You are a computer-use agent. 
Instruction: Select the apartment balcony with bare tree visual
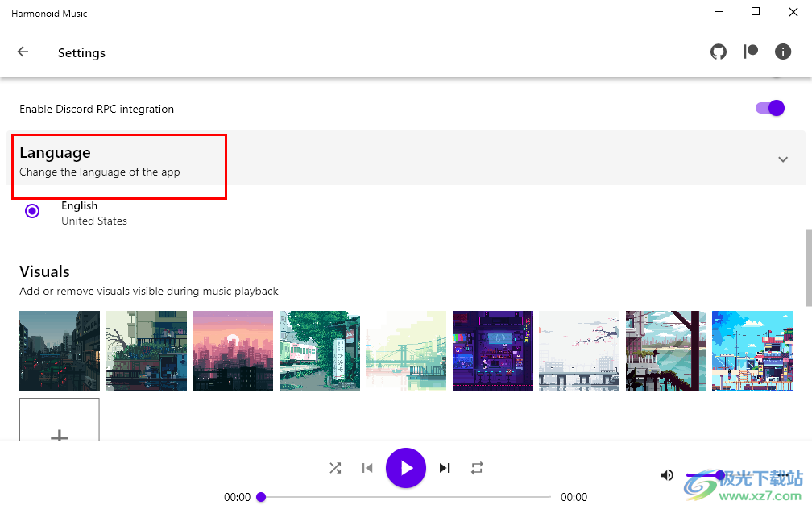pyautogui.click(x=147, y=351)
